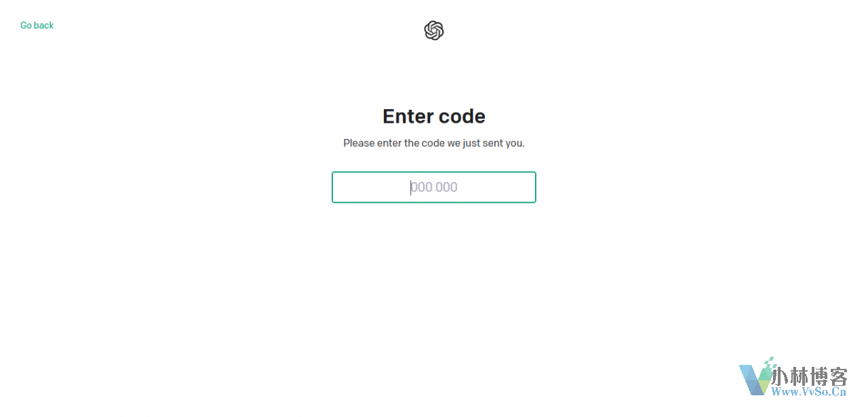Image resolution: width=868 pixels, height=417 pixels.
Task: Click empty right side of code input box
Action: (x=496, y=187)
